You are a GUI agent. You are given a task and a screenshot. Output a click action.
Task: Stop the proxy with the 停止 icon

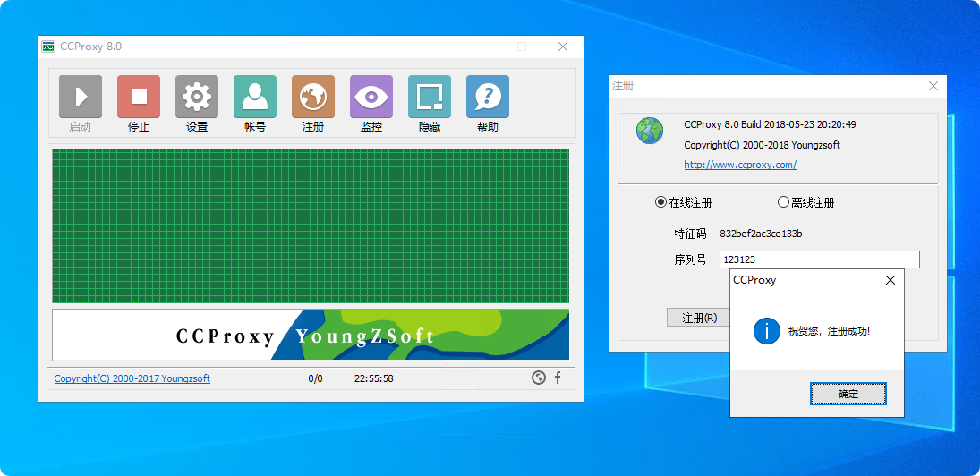pyautogui.click(x=139, y=97)
